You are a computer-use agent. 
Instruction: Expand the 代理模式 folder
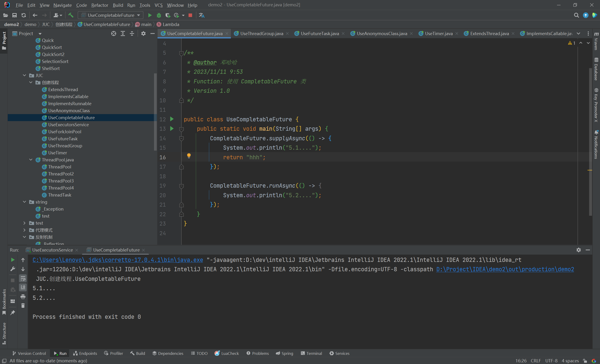point(24,230)
